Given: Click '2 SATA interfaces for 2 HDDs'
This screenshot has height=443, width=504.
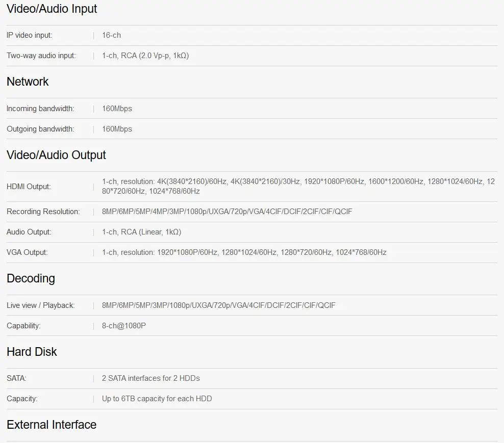Looking at the screenshot, I should click(x=151, y=378).
